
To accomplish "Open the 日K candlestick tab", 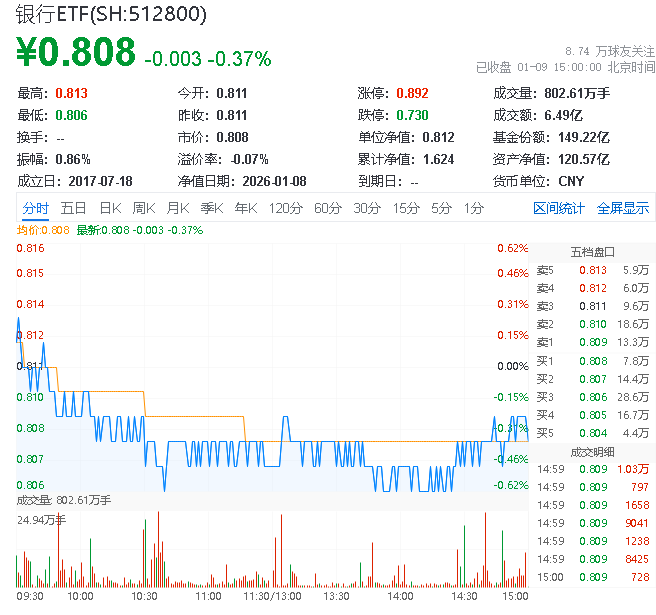I will [x=110, y=208].
